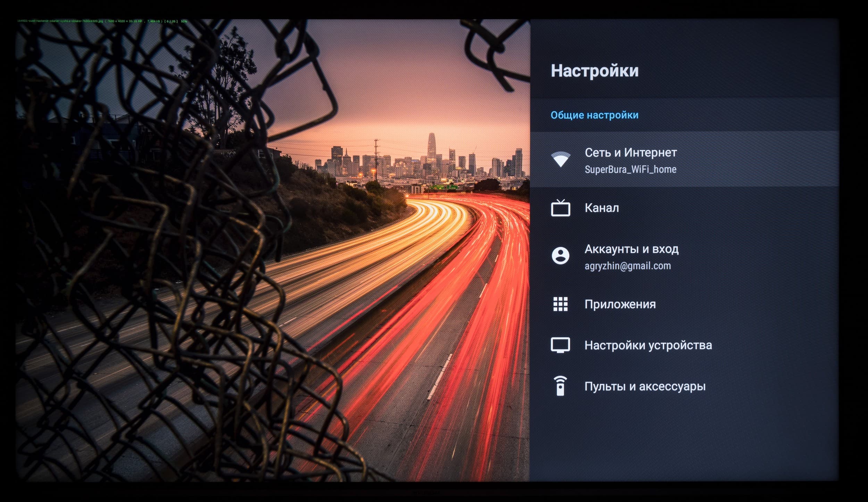Go to Настройки устройства
The height and width of the screenshot is (502, 868).
[648, 345]
